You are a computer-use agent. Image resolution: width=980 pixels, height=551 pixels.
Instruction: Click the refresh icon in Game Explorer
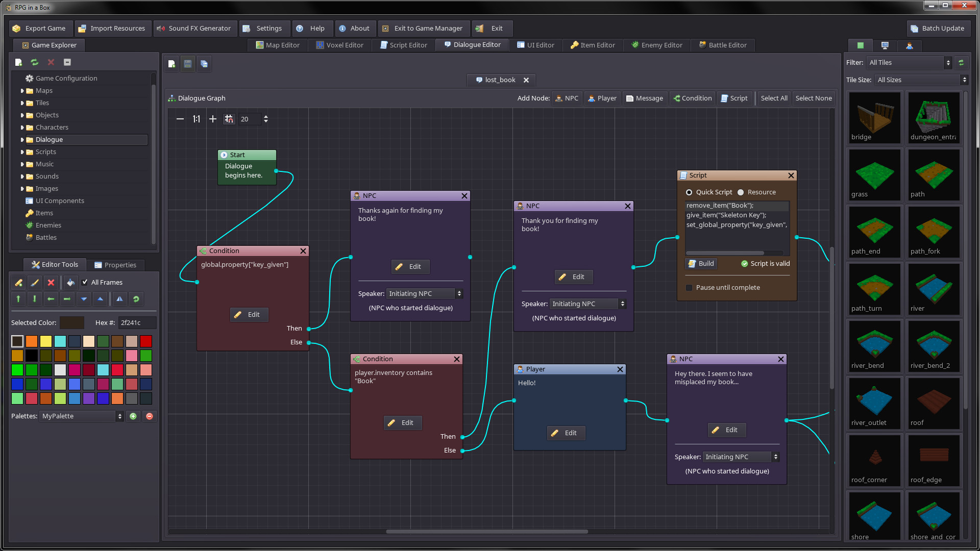pyautogui.click(x=35, y=62)
